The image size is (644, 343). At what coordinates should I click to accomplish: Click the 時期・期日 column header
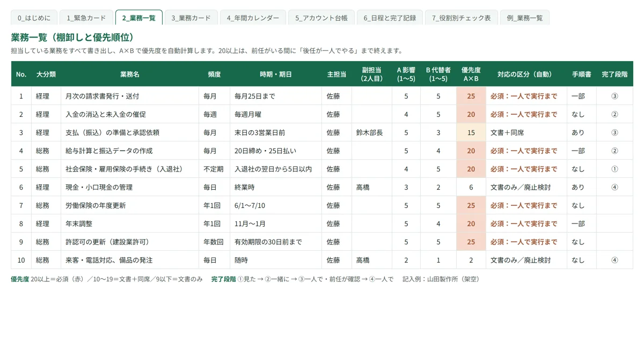(x=276, y=74)
